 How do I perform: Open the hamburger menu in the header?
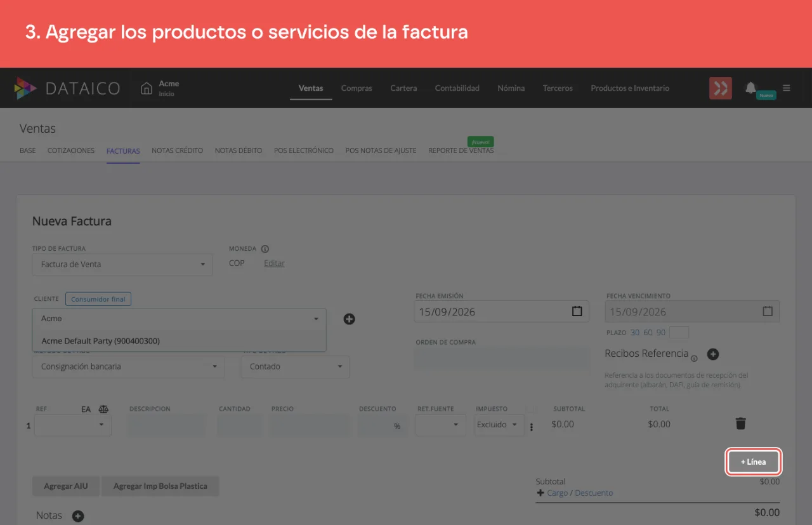tap(787, 88)
